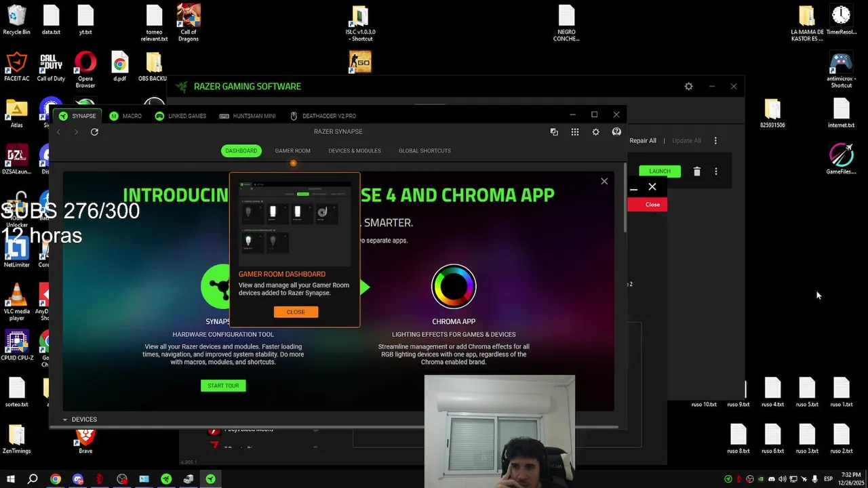This screenshot has width=868, height=488.
Task: Click the ESP language indicator
Action: point(828,479)
